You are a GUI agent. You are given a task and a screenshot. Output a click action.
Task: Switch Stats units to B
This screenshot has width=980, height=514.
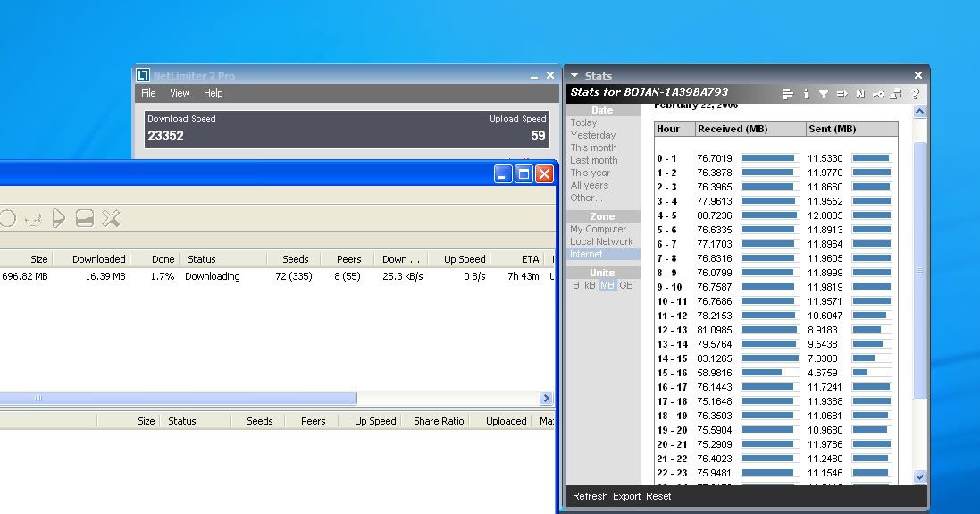tap(575, 285)
